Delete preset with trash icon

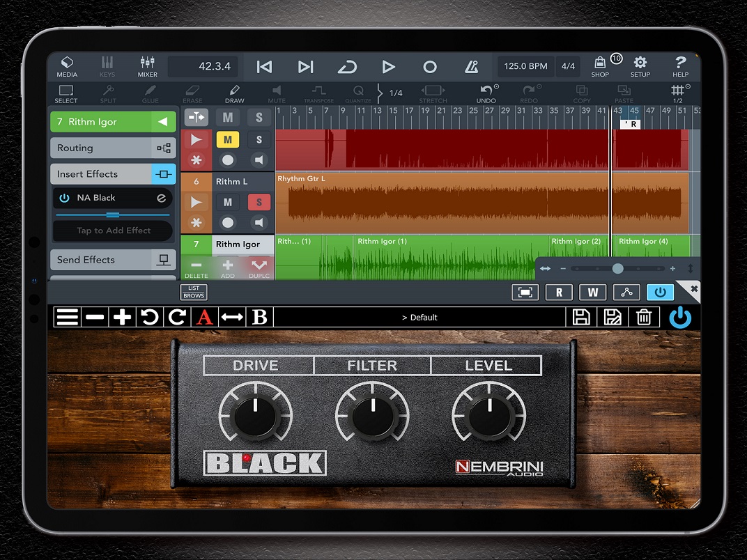(x=644, y=318)
